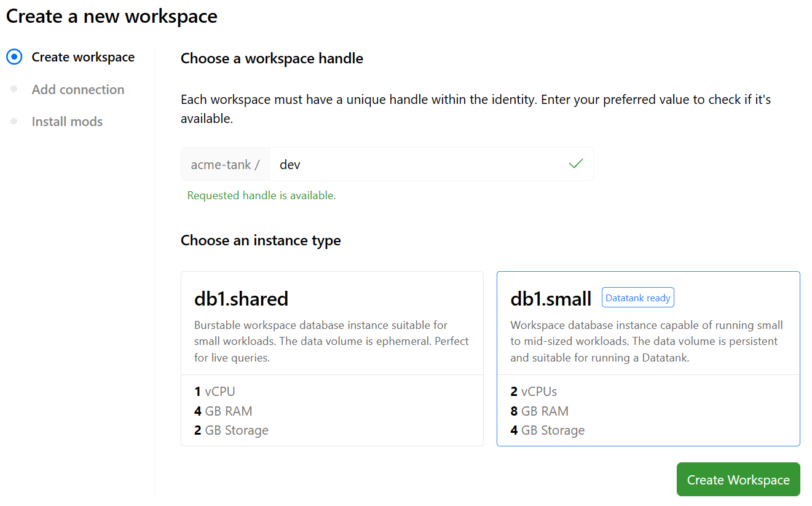Click the Add connection step bullet dot
This screenshot has height=506, width=812.
tap(14, 90)
